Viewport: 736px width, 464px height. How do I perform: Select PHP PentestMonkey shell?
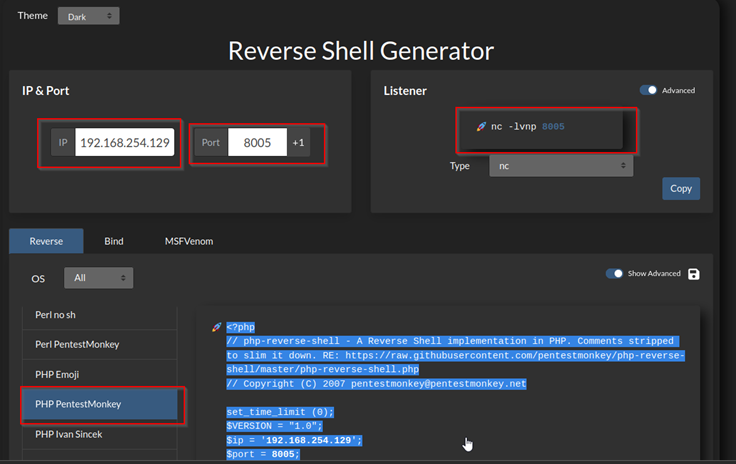(x=100, y=404)
